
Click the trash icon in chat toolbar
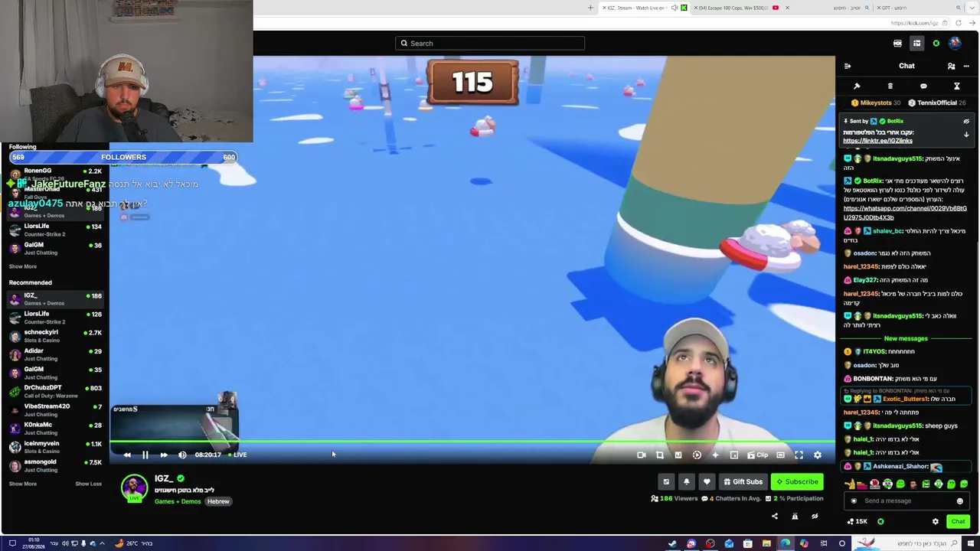coord(890,86)
